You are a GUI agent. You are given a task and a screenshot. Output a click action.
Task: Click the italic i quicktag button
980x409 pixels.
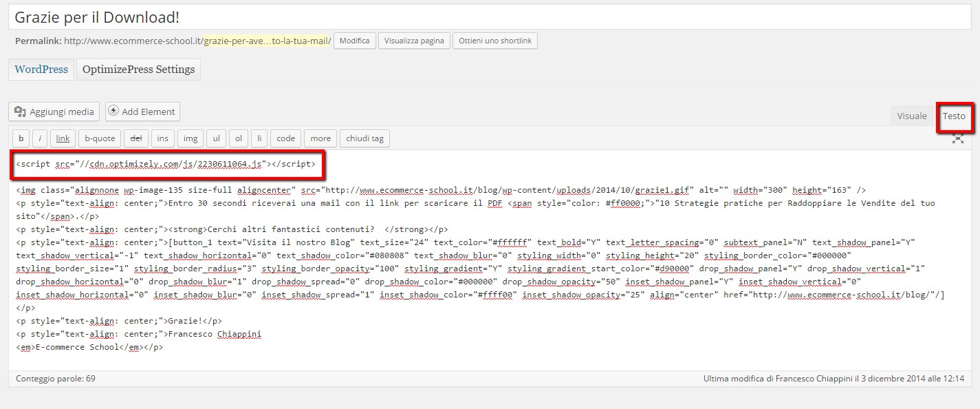(40, 138)
